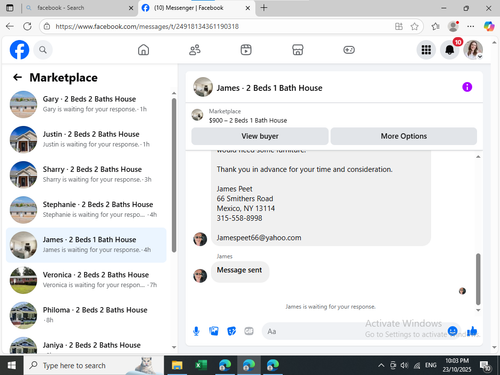Select James - 2 Beds 1 Bath House chat
This screenshot has height=375, width=500.
point(87,245)
